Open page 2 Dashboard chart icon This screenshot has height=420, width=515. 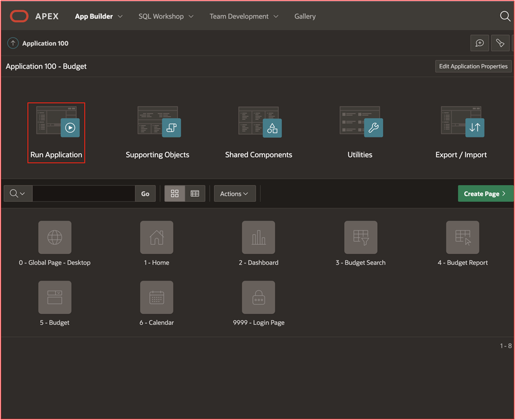(258, 237)
